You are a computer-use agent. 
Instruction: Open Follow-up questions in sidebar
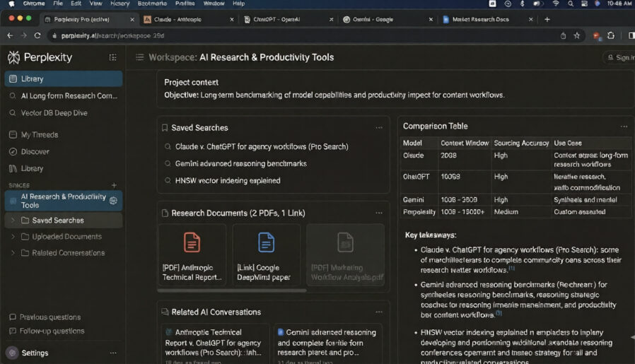click(47, 331)
